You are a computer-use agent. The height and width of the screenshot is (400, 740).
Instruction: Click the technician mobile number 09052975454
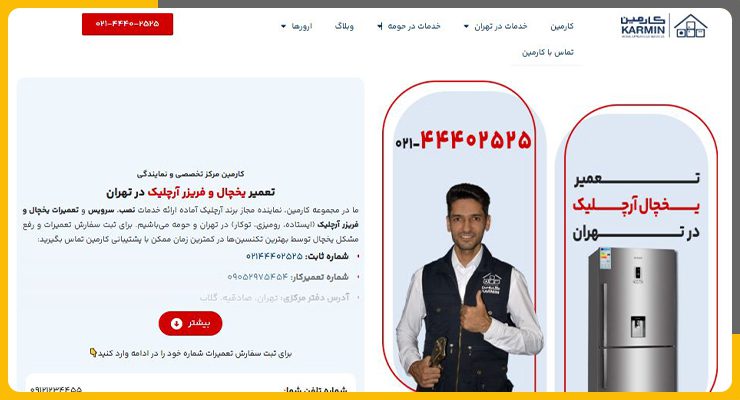click(x=257, y=277)
